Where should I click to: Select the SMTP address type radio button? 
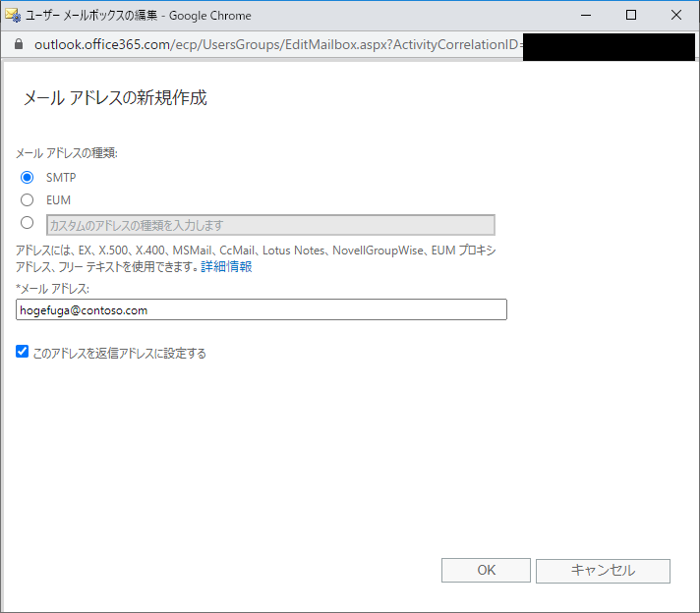point(27,178)
